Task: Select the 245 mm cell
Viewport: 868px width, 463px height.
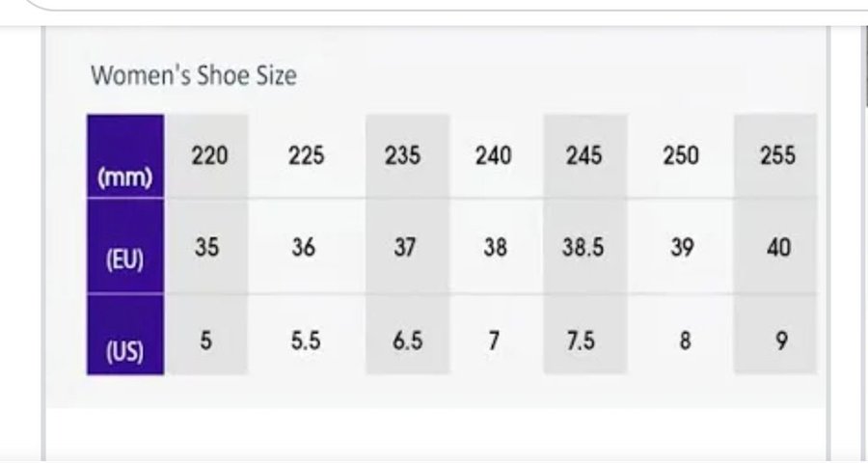Action: 583,155
